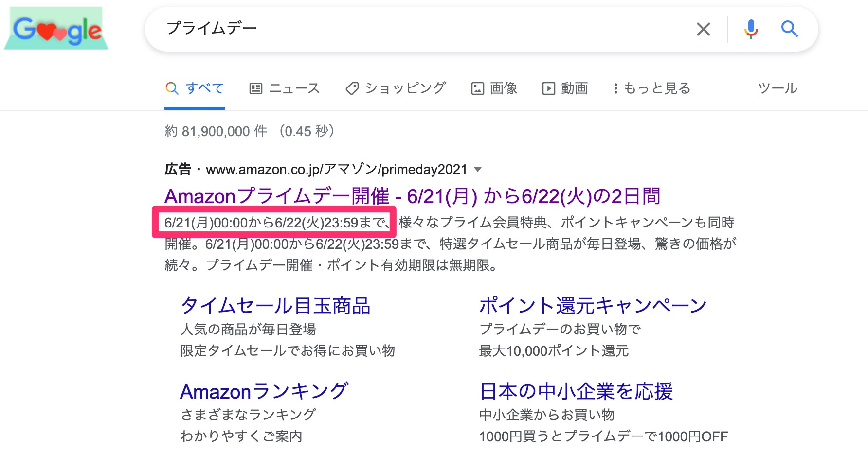Click the text 限定タイムセールでお得にお買い物
The width and height of the screenshot is (868, 453).
coord(288,351)
